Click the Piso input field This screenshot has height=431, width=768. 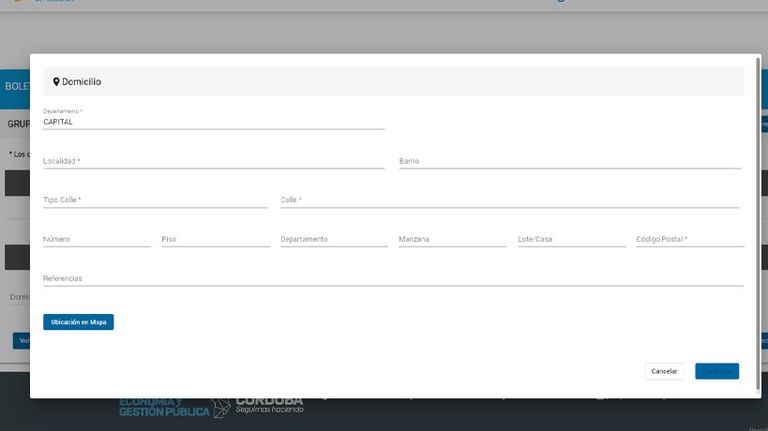coord(216,239)
